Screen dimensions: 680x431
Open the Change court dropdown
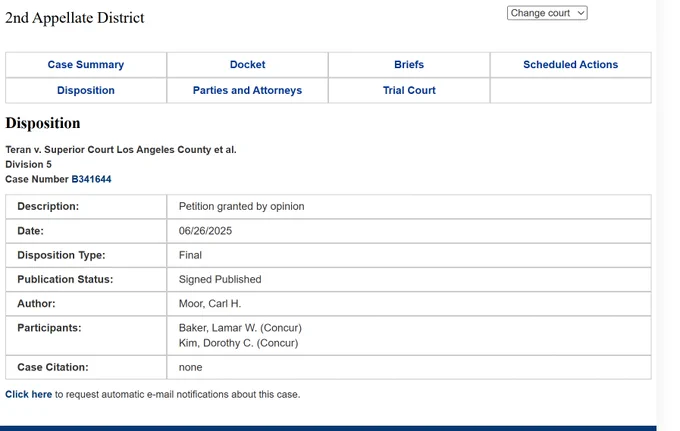547,13
